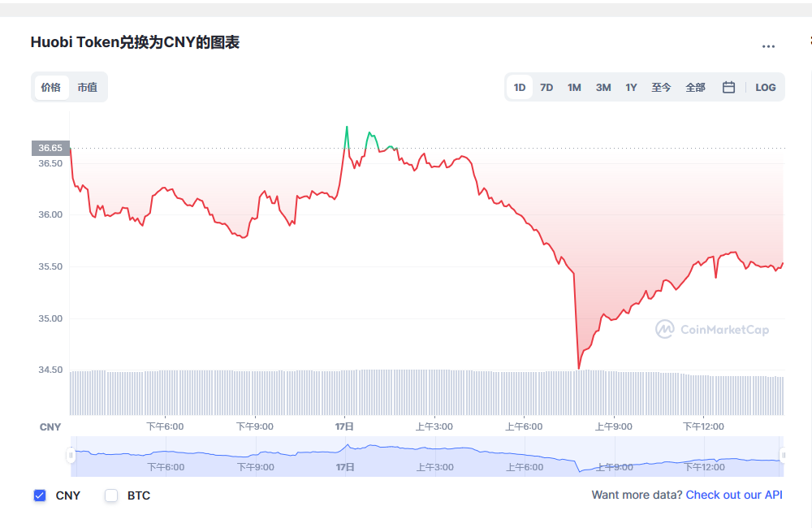The image size is (812, 528).
Task: Click the 上午3:00 label on main x-axis
Action: [434, 426]
